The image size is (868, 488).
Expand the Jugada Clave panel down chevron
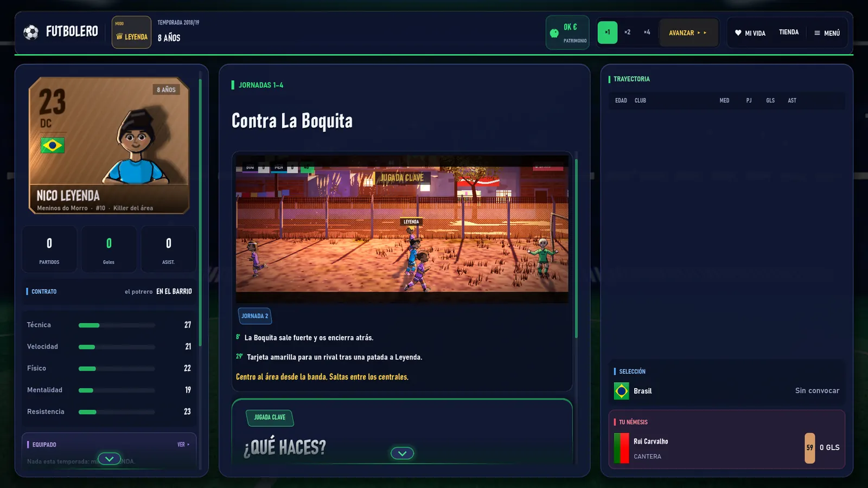click(x=402, y=453)
